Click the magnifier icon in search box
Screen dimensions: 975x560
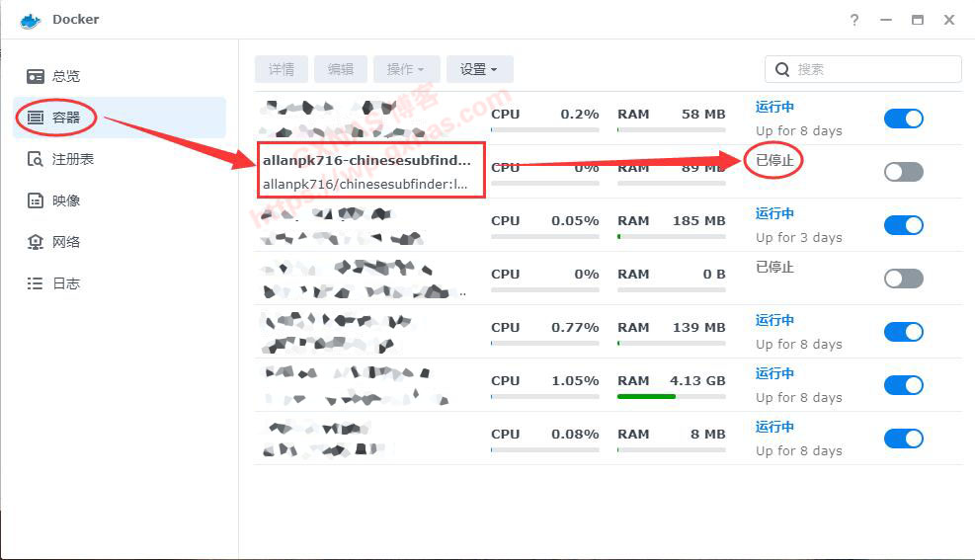pyautogui.click(x=782, y=69)
